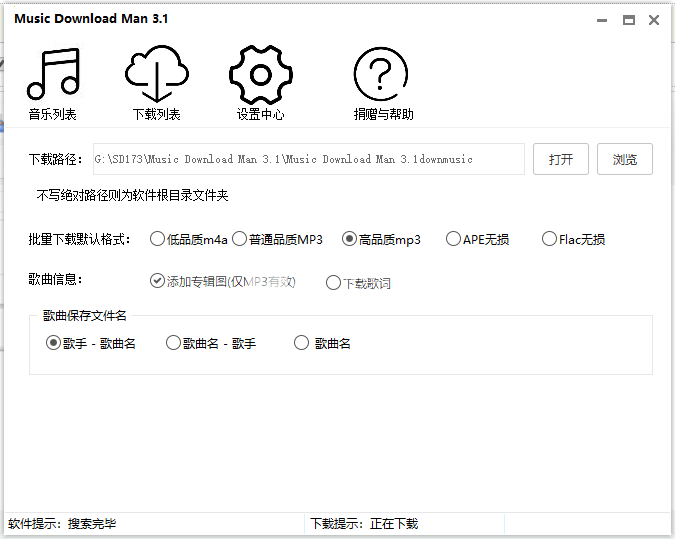Maximize the Music Download Man window
The width and height of the screenshot is (675, 539).
[629, 20]
